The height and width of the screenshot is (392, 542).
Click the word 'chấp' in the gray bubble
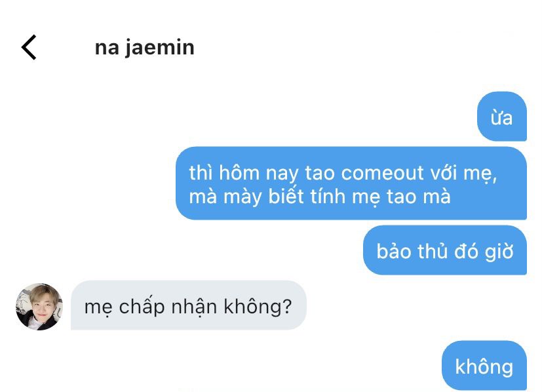click(142, 307)
